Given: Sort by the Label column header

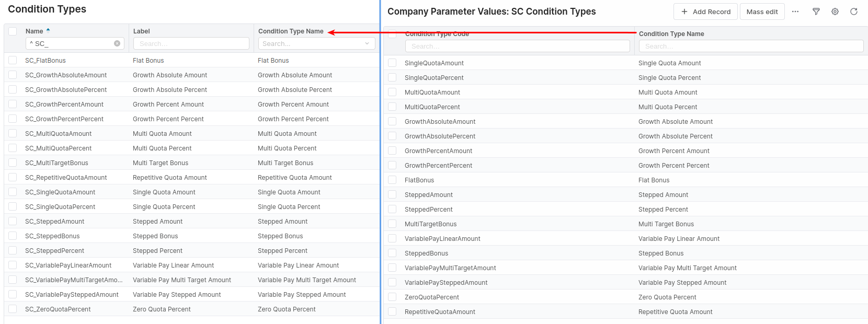Looking at the screenshot, I should coord(142,31).
